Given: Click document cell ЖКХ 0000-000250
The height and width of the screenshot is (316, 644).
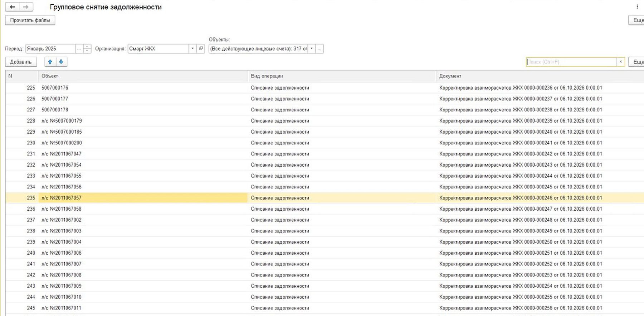Looking at the screenshot, I should tap(540, 242).
